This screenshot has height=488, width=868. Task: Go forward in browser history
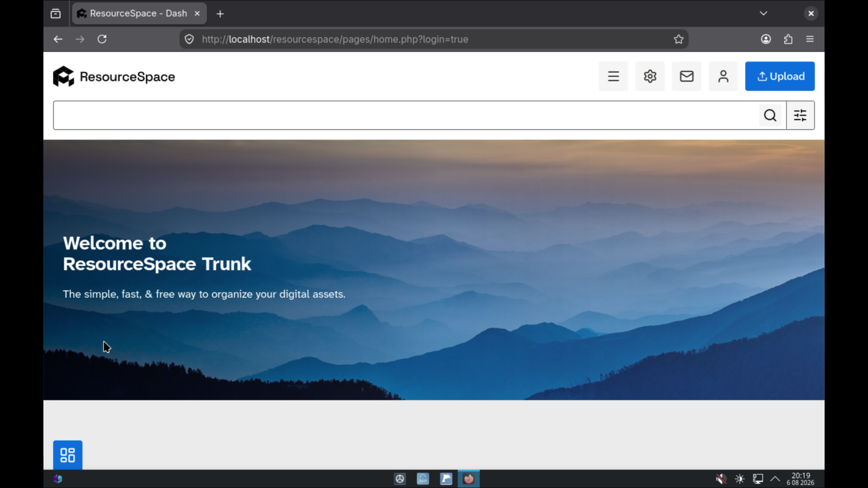pyautogui.click(x=80, y=39)
